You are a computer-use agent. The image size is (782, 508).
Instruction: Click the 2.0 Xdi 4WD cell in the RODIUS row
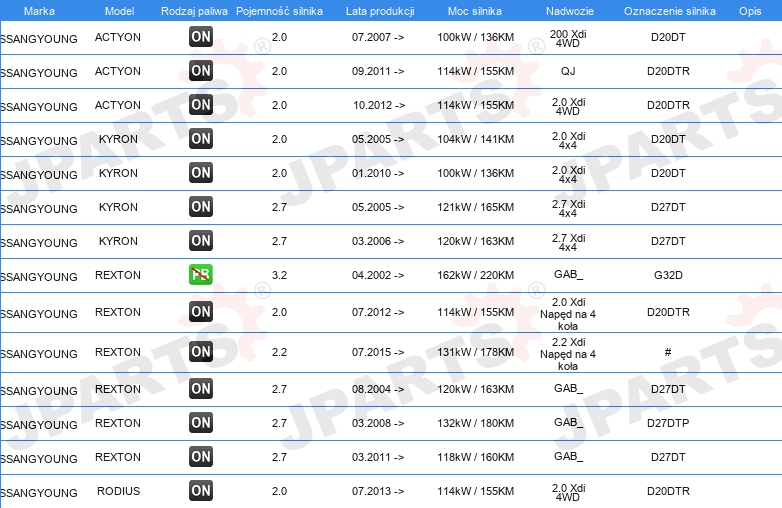point(568,493)
